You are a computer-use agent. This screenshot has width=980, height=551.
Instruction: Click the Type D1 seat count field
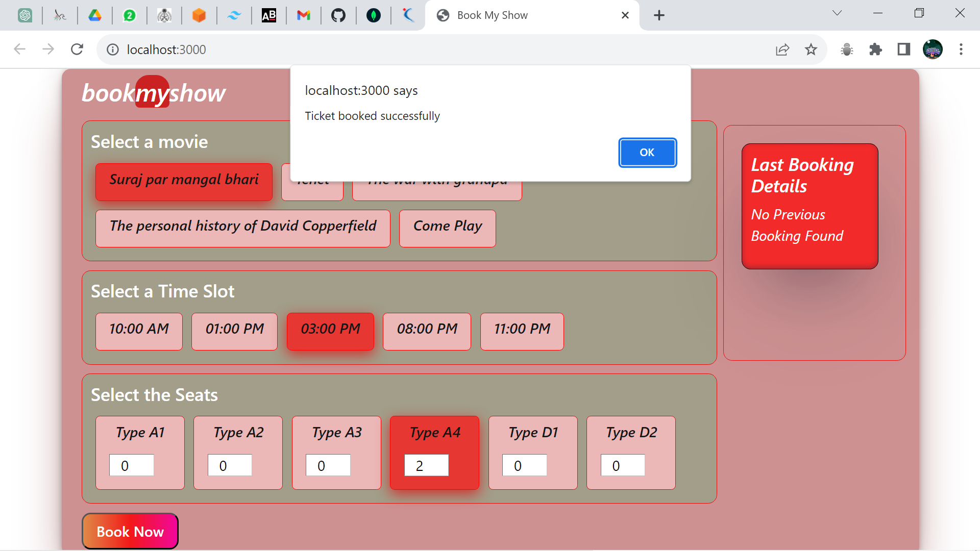[x=524, y=465]
